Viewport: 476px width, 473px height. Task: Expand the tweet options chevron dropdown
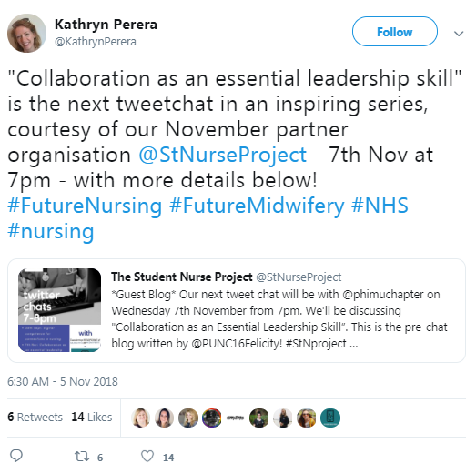pyautogui.click(x=459, y=33)
